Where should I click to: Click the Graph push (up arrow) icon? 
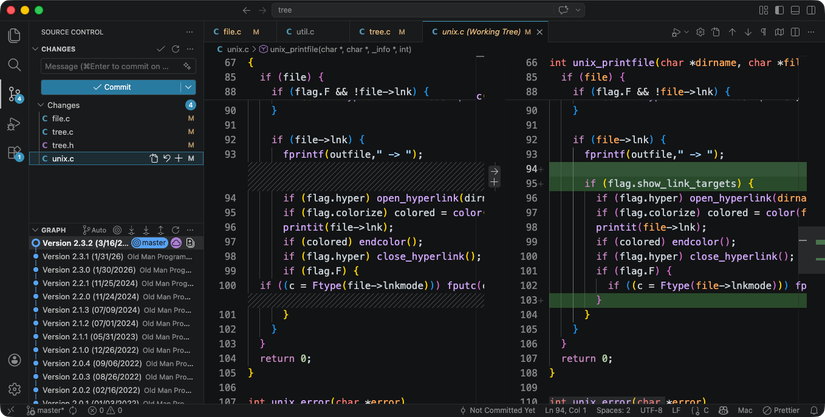[160, 230]
